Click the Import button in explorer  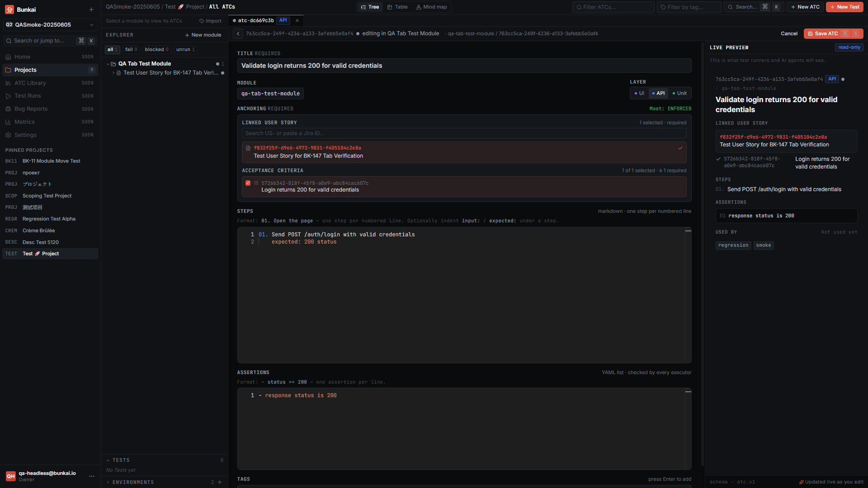[x=210, y=21]
